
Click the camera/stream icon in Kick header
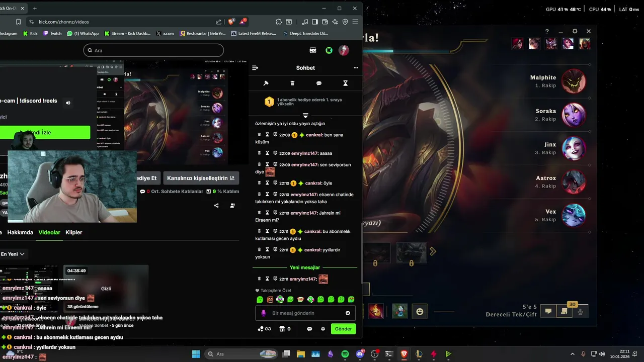pyautogui.click(x=313, y=50)
